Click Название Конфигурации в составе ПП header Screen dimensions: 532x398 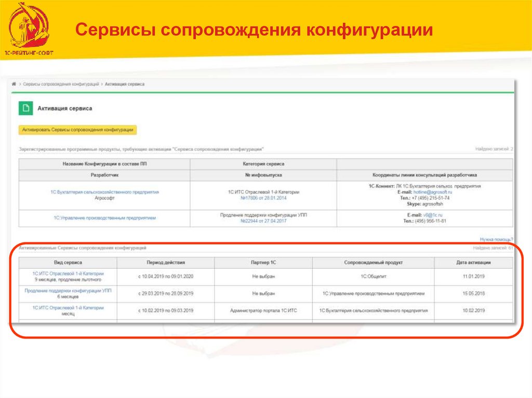point(104,164)
